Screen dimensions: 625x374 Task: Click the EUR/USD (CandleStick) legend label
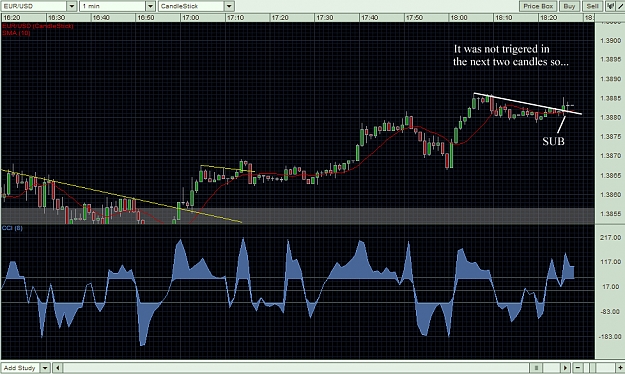tap(38, 26)
